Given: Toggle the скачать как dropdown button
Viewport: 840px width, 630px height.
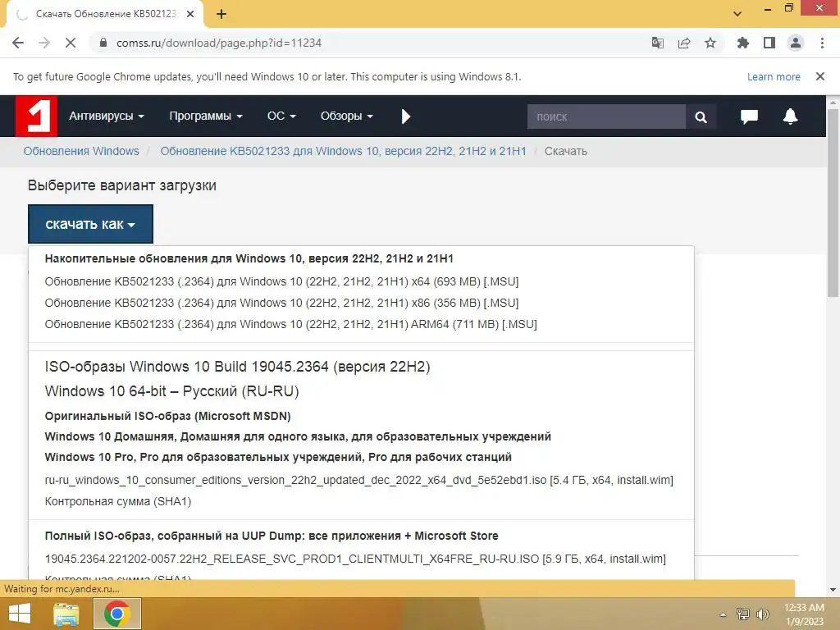Looking at the screenshot, I should click(90, 224).
